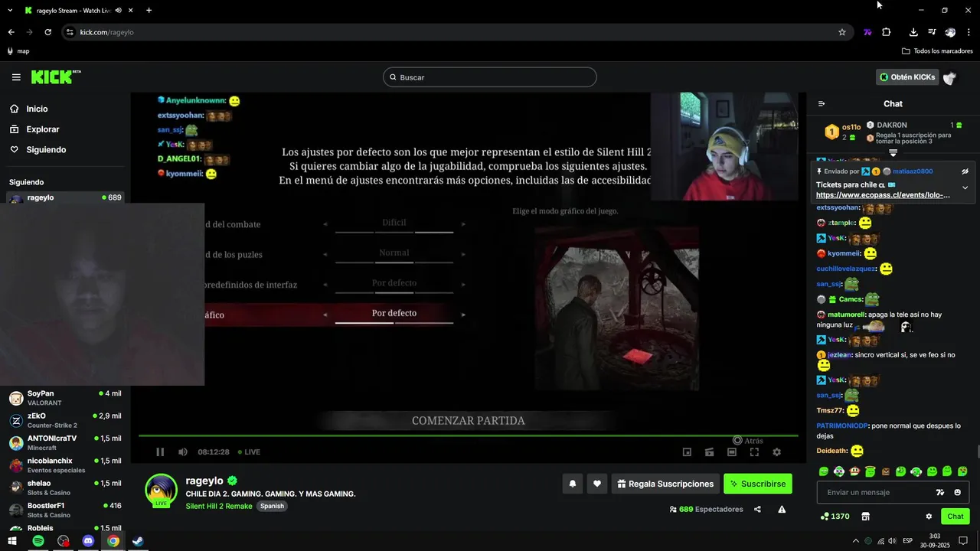Viewport: 980px width, 551px height.
Task: Click the KICK logo
Action: click(x=55, y=77)
